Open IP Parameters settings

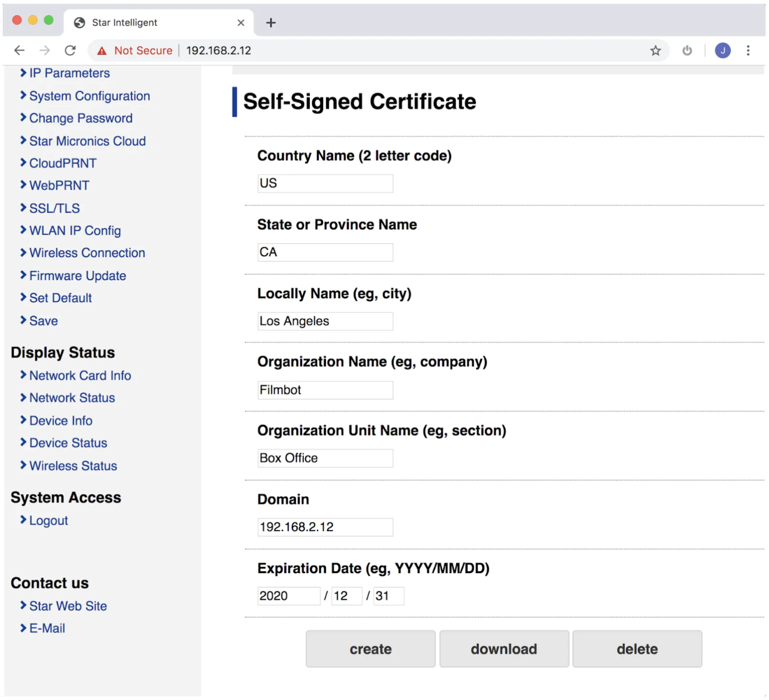(x=69, y=73)
